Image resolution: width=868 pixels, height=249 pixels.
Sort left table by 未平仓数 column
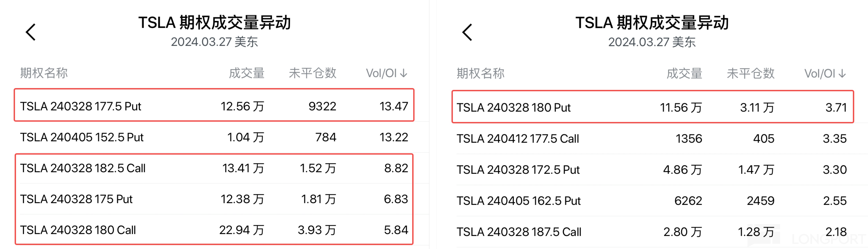click(x=312, y=73)
